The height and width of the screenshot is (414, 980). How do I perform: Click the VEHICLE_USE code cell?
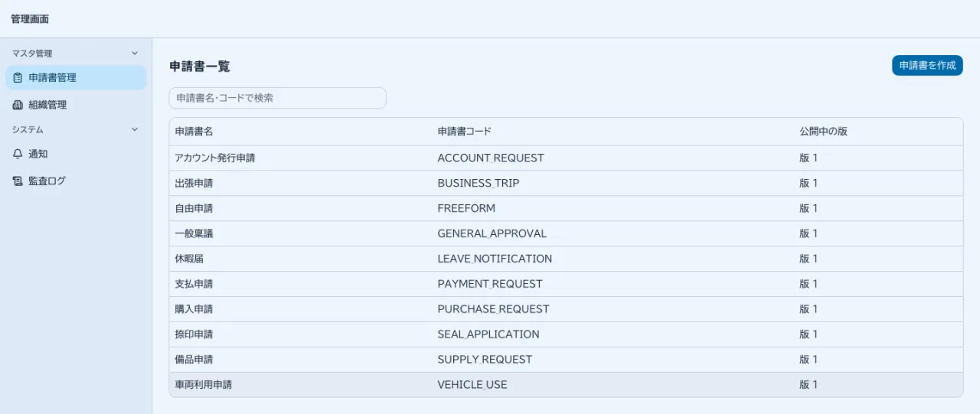coord(472,385)
